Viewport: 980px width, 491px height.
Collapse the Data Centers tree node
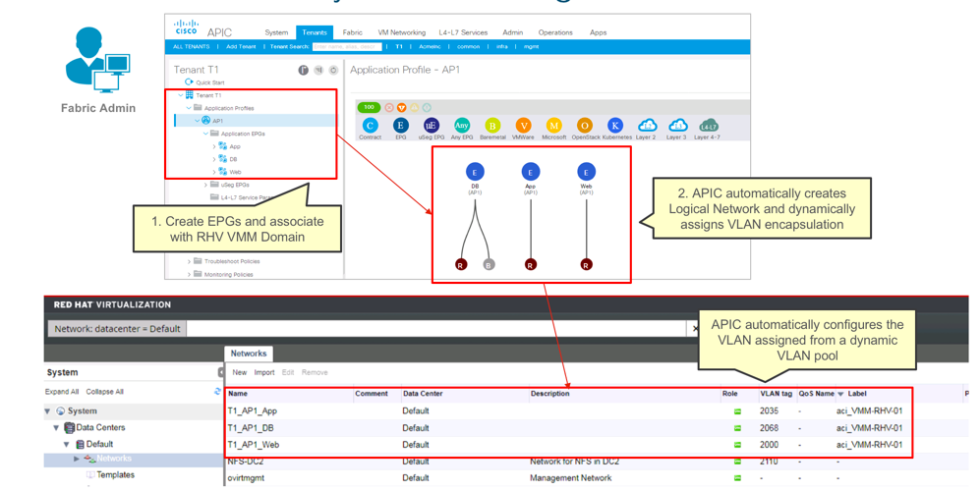pyautogui.click(x=56, y=428)
